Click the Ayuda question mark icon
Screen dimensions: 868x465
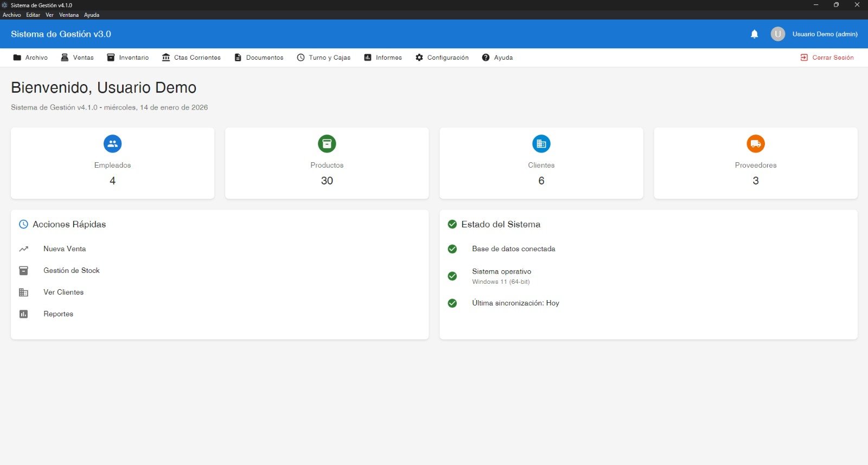tap(486, 58)
